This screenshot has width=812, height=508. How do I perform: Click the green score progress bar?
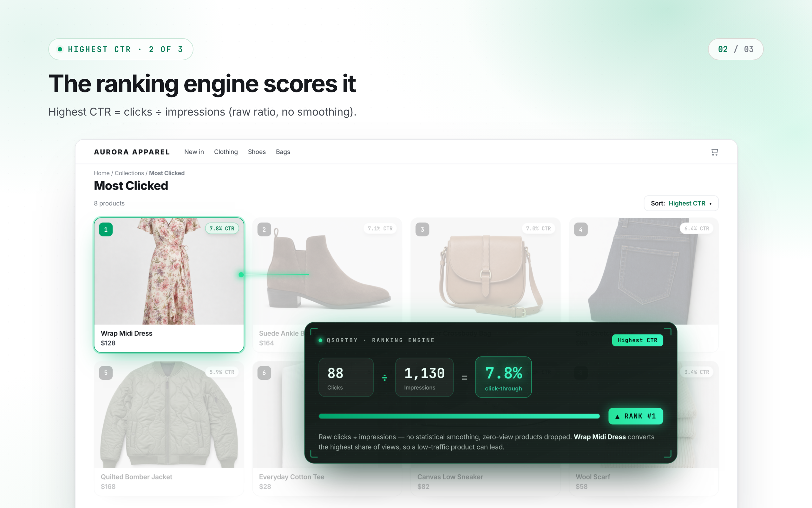point(459,416)
